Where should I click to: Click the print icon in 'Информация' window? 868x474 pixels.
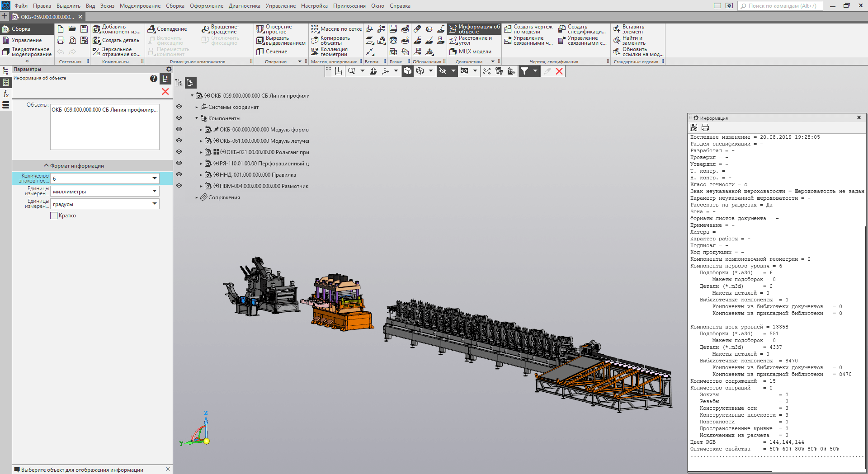705,127
